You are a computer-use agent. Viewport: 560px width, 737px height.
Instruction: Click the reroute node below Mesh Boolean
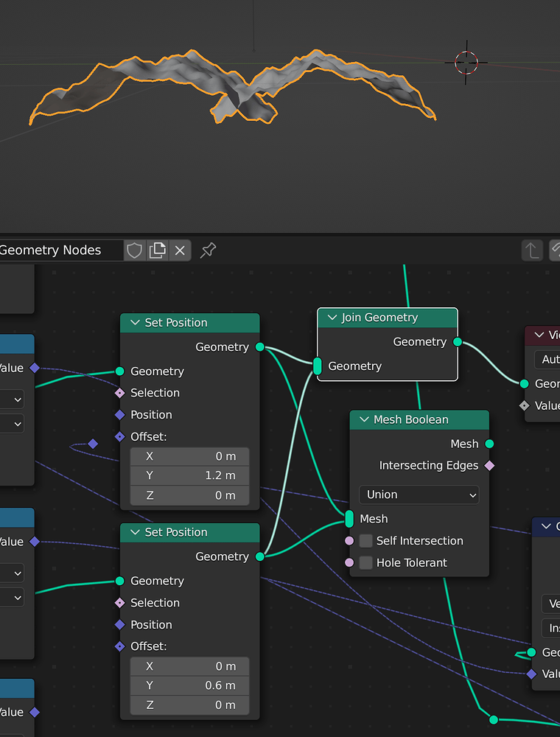pyautogui.click(x=493, y=719)
